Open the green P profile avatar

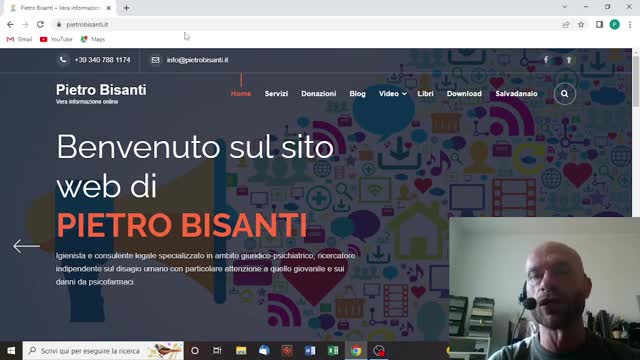pos(615,24)
